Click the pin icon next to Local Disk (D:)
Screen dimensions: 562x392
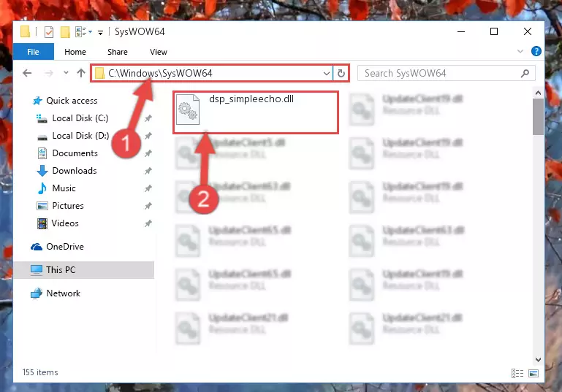pyautogui.click(x=148, y=136)
